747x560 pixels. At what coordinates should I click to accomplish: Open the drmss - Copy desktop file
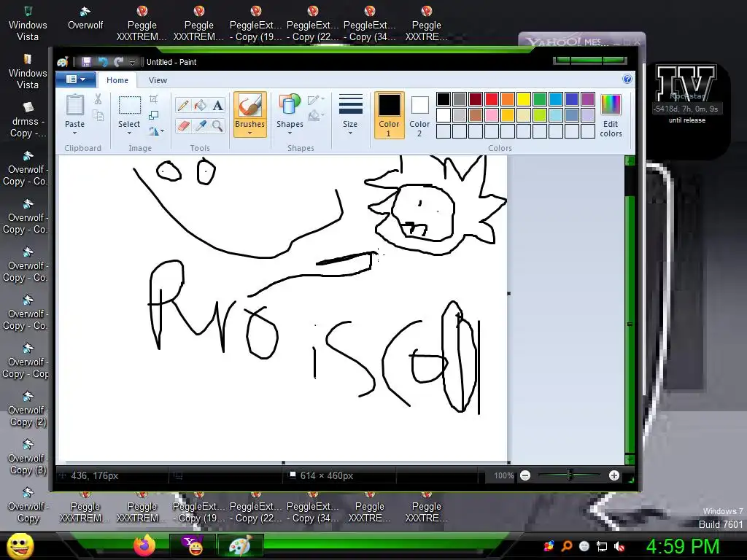[x=28, y=120]
